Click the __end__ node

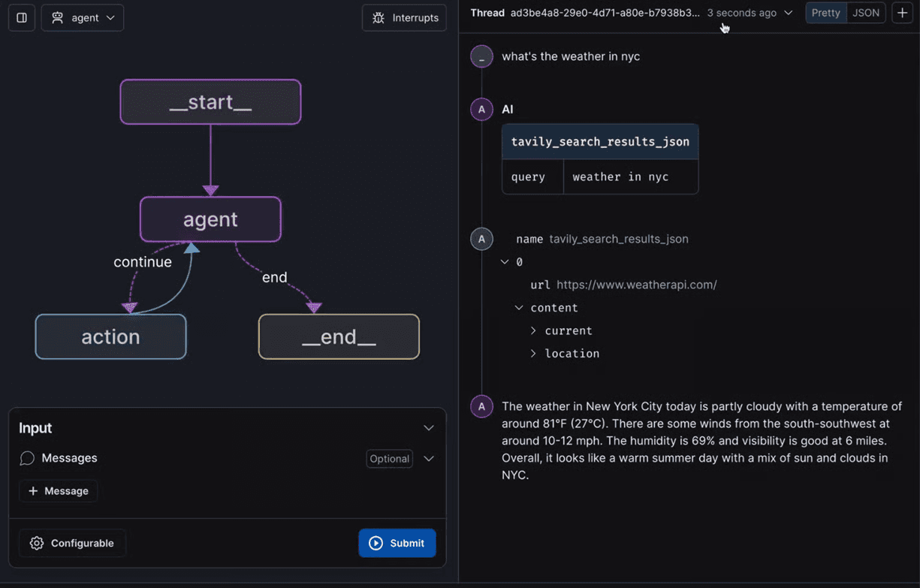point(339,336)
